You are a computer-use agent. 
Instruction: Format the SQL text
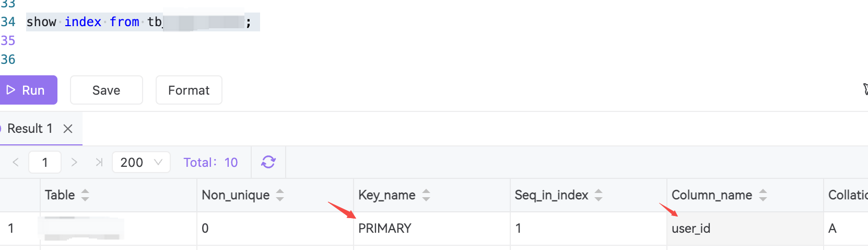[189, 90]
